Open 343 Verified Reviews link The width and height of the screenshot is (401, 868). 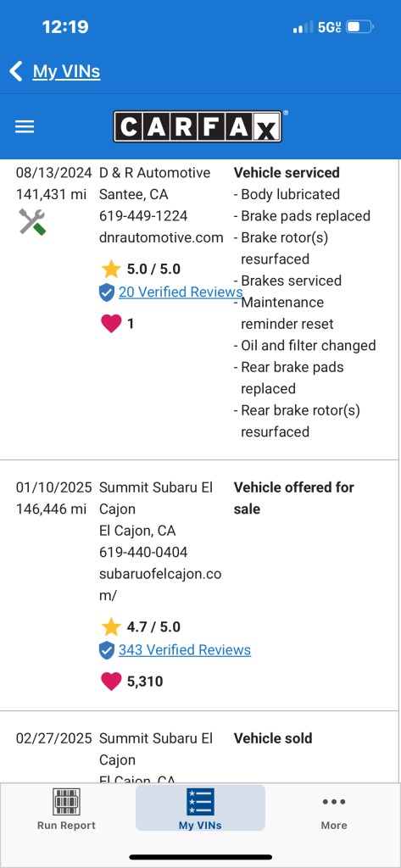pyautogui.click(x=185, y=649)
